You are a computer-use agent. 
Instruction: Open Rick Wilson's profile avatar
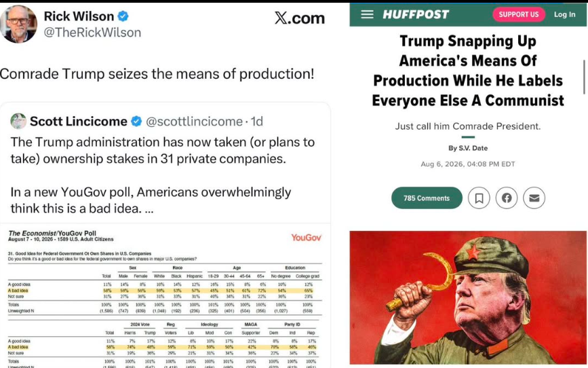coord(19,24)
